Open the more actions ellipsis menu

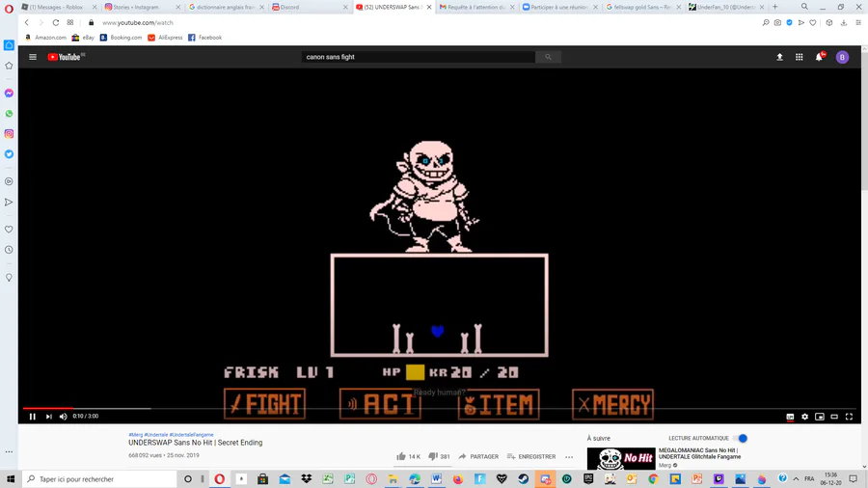coord(569,457)
